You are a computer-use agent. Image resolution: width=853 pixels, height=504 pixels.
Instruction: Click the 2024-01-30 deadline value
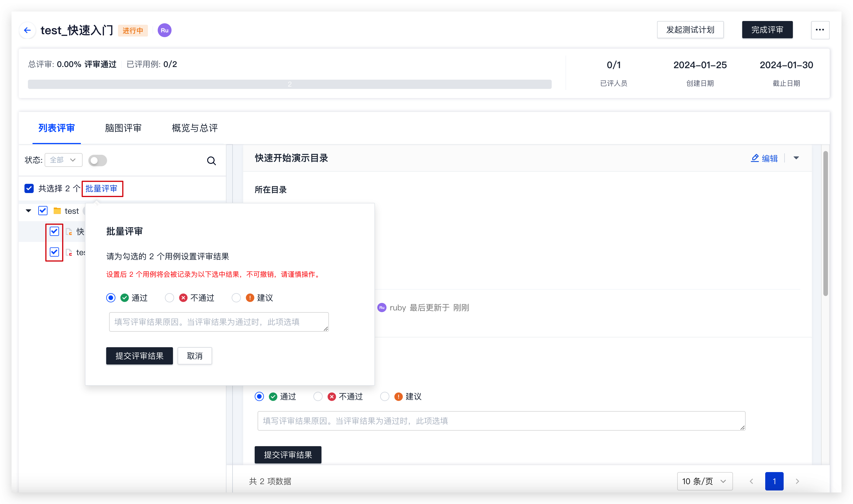(x=786, y=65)
